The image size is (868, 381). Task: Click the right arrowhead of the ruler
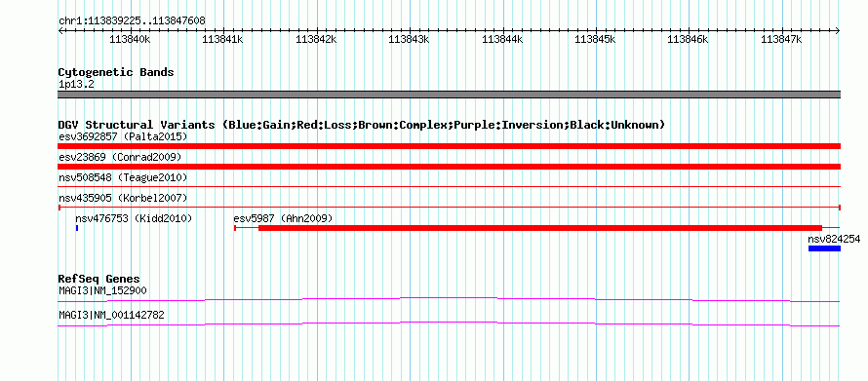pyautogui.click(x=838, y=31)
